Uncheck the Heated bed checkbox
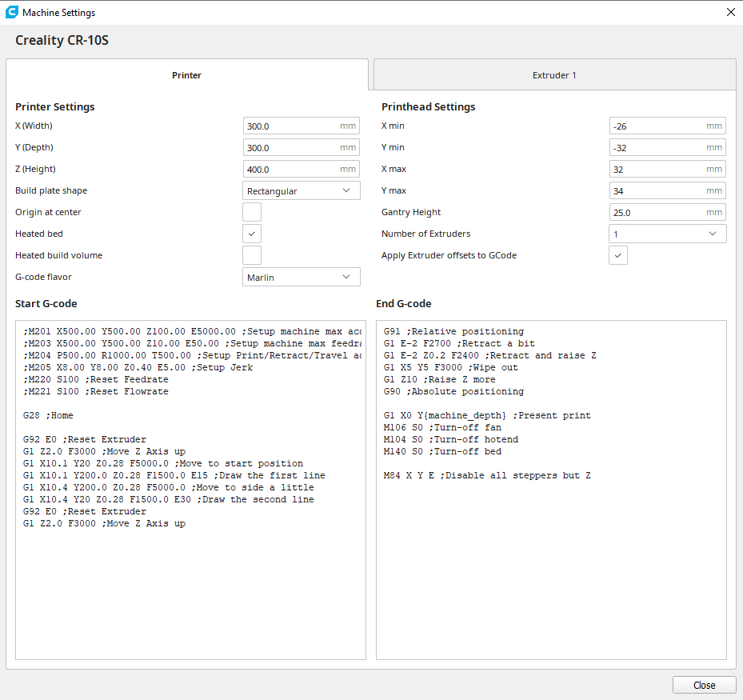 pos(252,234)
